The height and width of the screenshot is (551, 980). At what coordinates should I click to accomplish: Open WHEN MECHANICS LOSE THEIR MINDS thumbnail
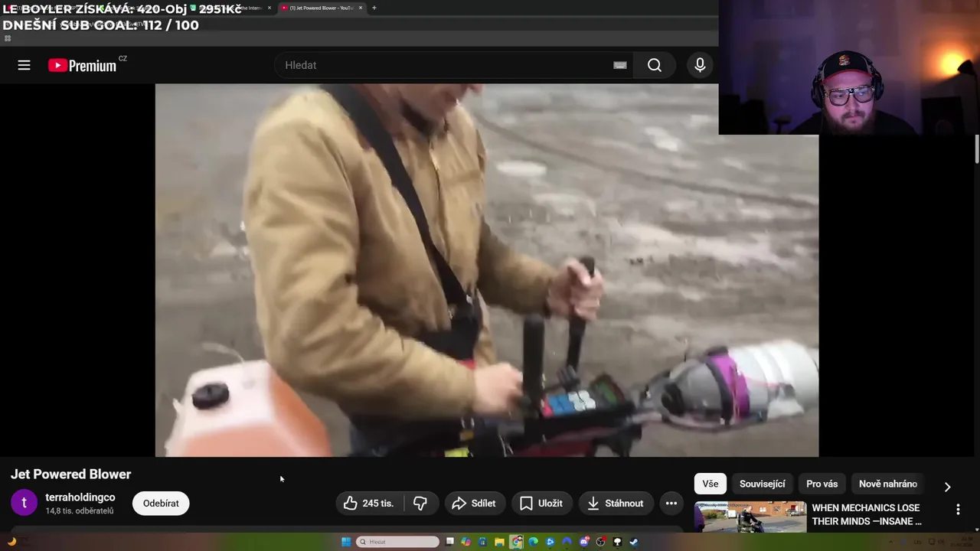pyautogui.click(x=750, y=517)
